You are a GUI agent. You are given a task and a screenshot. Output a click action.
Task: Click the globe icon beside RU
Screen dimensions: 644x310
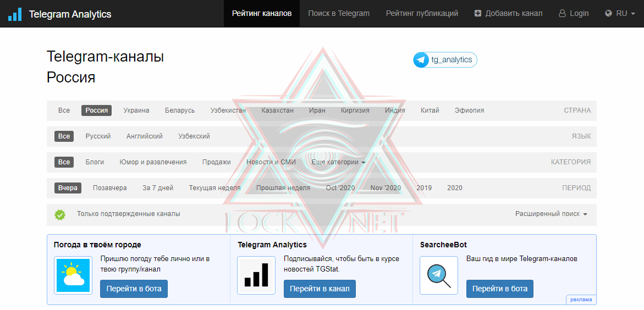click(609, 14)
